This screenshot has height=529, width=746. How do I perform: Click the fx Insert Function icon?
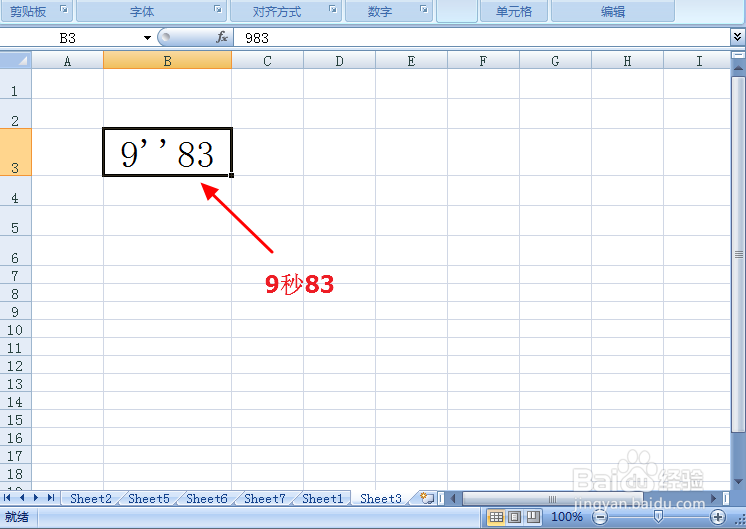(222, 38)
